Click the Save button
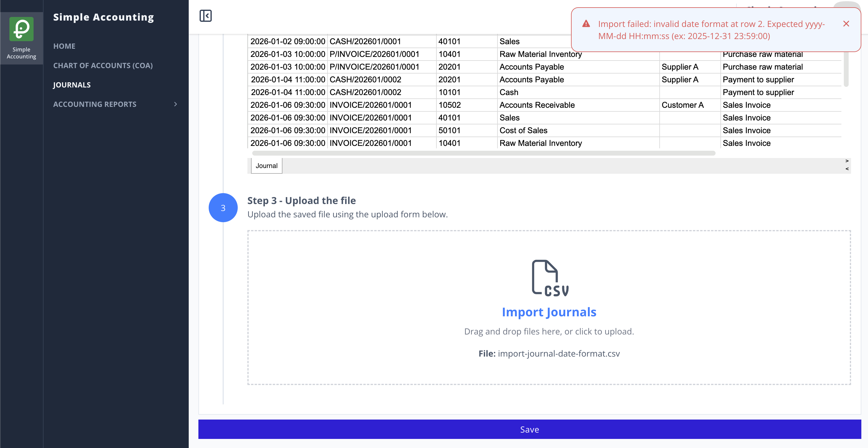 pos(529,429)
